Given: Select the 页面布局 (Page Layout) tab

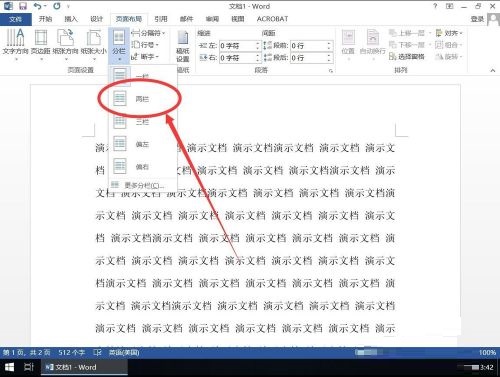Looking at the screenshot, I should (129, 19).
